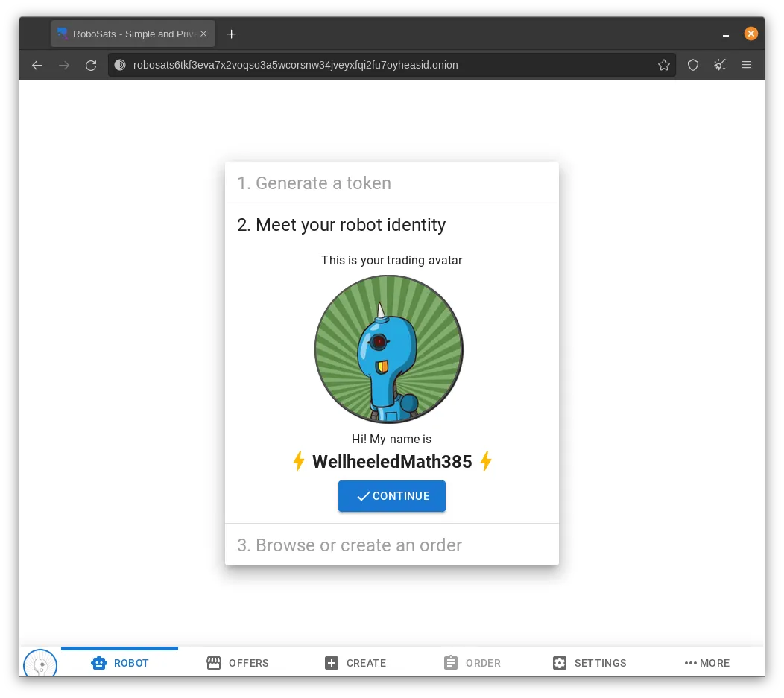Click 'This is your trading avatar' text
Viewport: 784px width, 698px height.
pyautogui.click(x=391, y=260)
